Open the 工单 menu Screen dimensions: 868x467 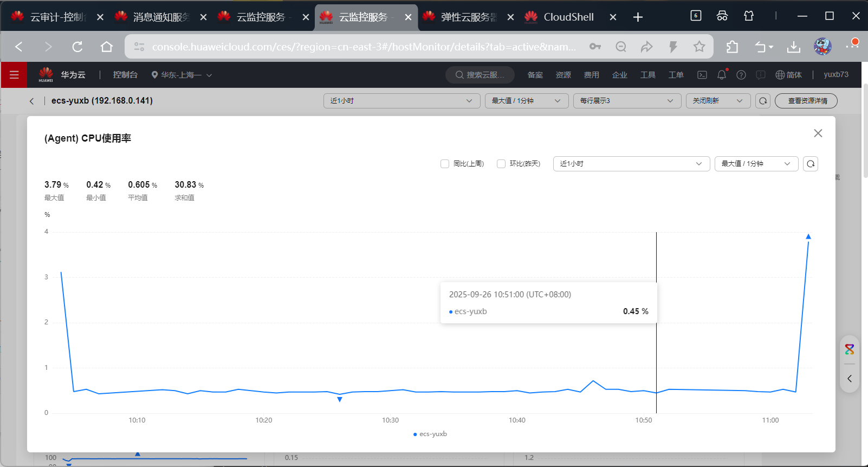point(676,75)
